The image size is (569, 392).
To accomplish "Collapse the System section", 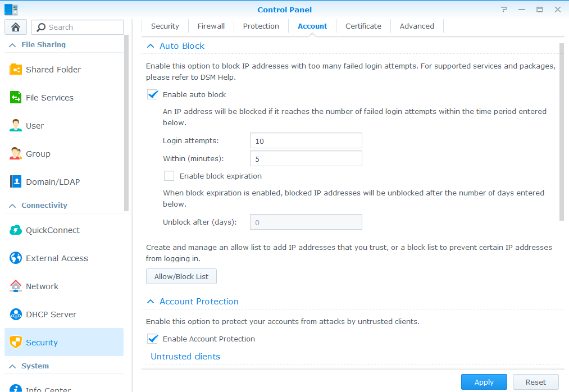I will [x=12, y=367].
